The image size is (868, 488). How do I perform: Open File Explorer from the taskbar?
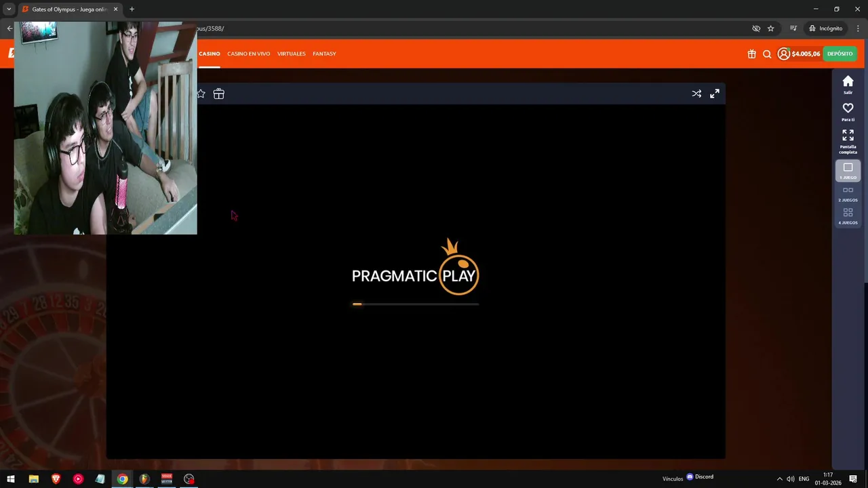click(x=33, y=479)
